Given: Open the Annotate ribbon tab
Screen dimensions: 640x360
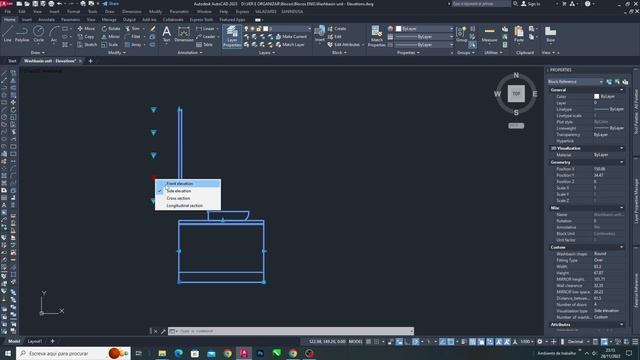Looking at the screenshot, I should (46, 20).
